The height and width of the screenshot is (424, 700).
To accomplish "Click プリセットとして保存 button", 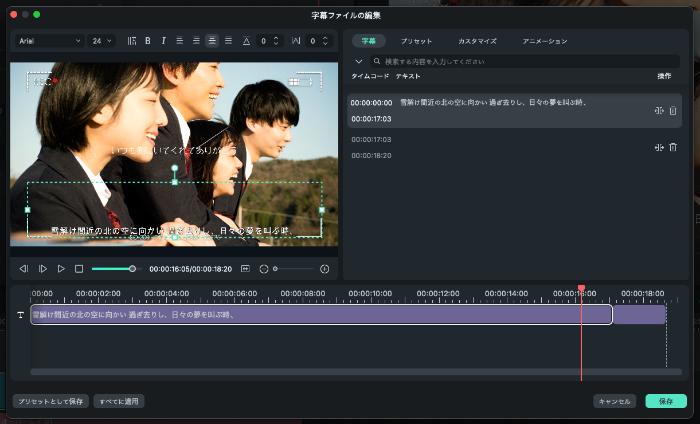I will [50, 401].
